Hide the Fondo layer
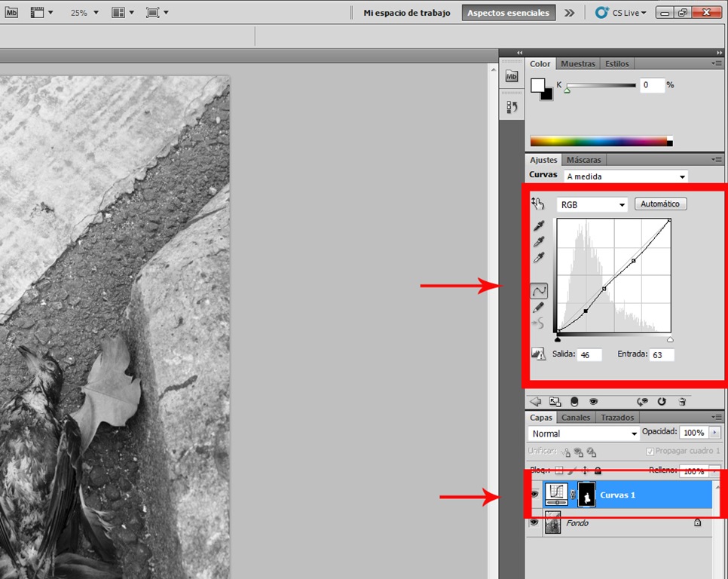The height and width of the screenshot is (579, 728). pyautogui.click(x=534, y=522)
